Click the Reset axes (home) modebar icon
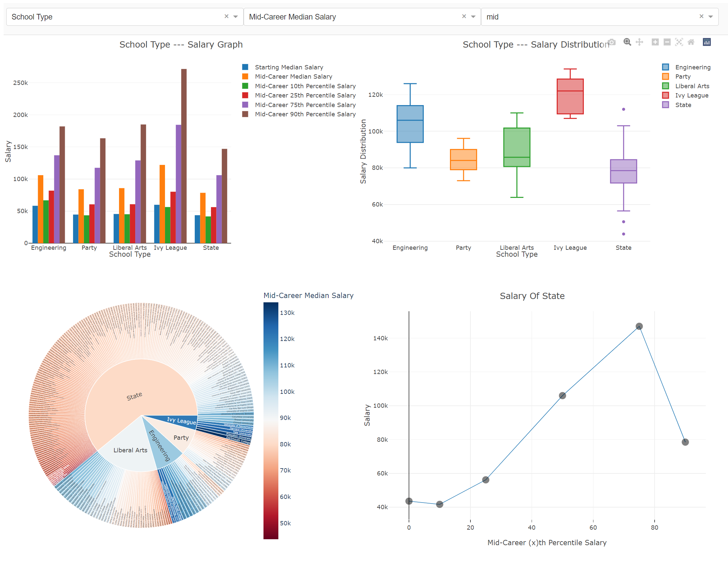The image size is (728, 565). pyautogui.click(x=691, y=42)
